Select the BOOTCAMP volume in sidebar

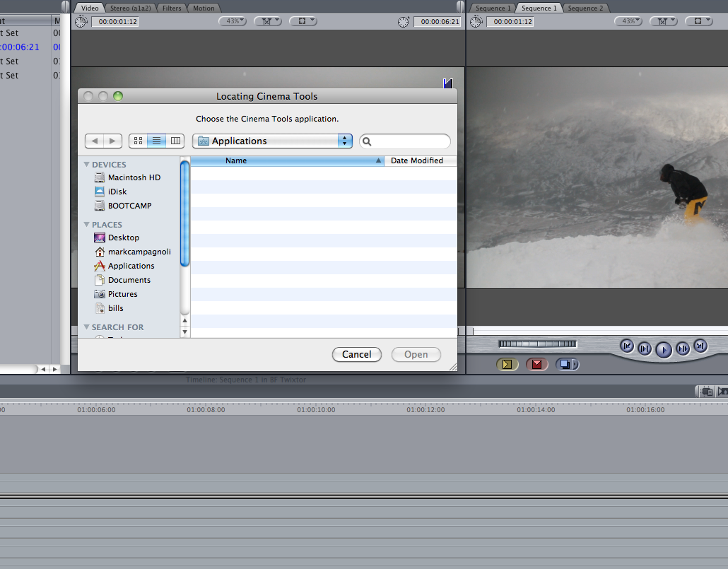pos(123,205)
